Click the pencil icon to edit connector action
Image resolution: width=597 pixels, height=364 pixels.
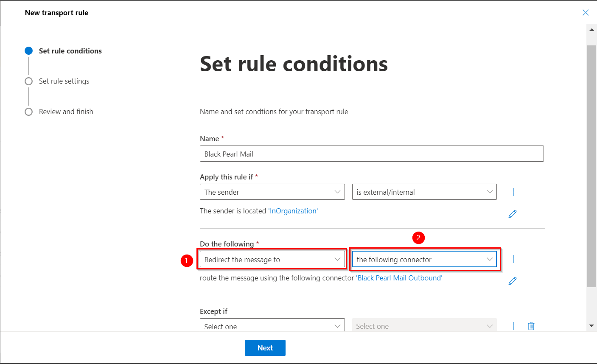tap(513, 281)
